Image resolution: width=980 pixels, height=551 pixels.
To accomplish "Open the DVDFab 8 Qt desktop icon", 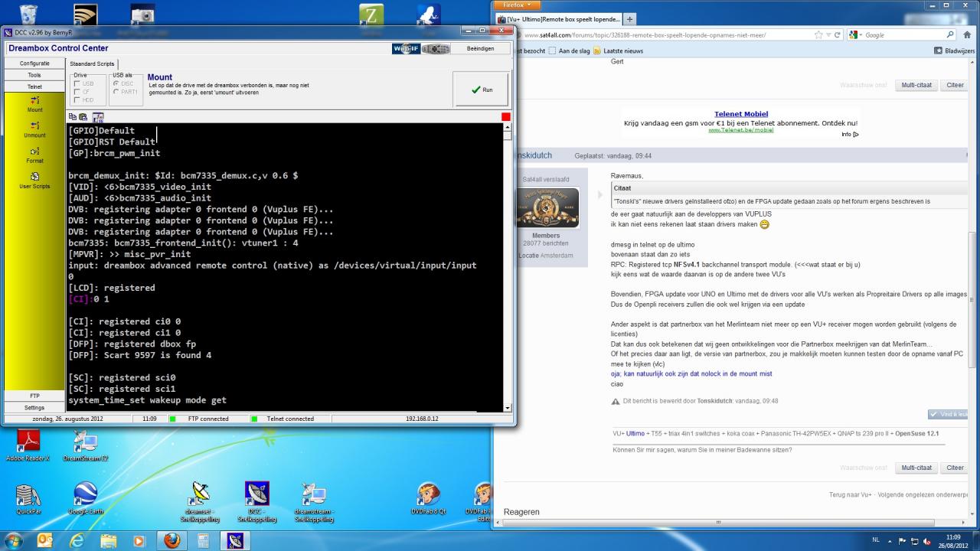I will 429,499.
